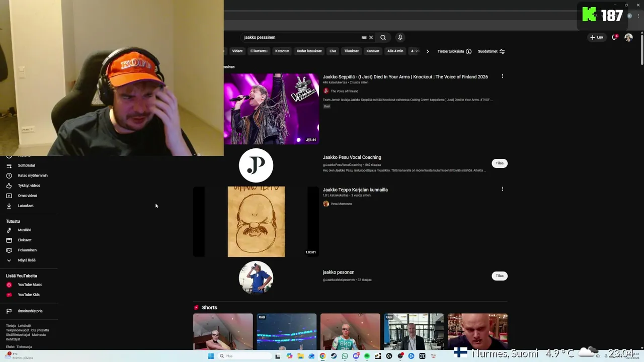Open more options for Jaakko Teppo video
The width and height of the screenshot is (644, 362).
tap(502, 189)
